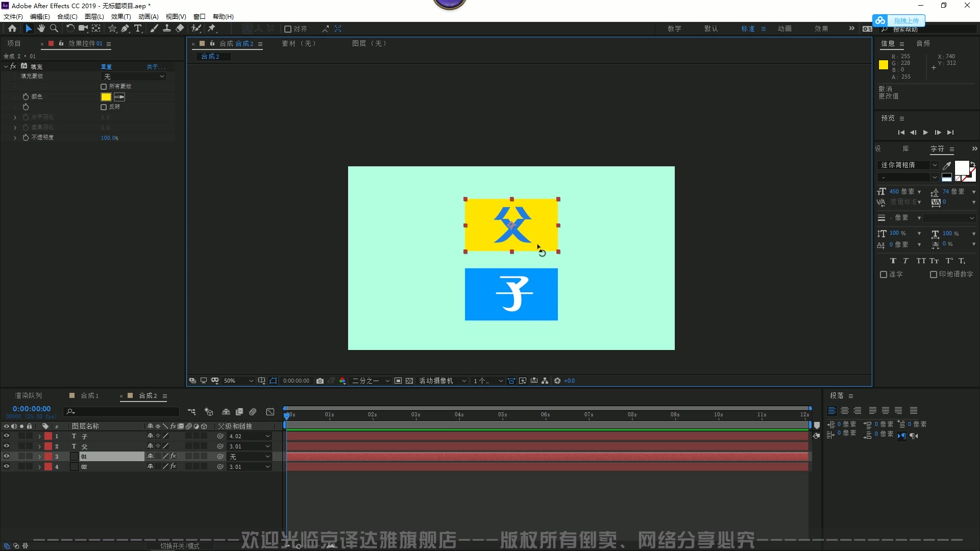Switch to the 合成1 timeline tab
Viewport: 980px width, 551px height.
pyautogui.click(x=89, y=395)
